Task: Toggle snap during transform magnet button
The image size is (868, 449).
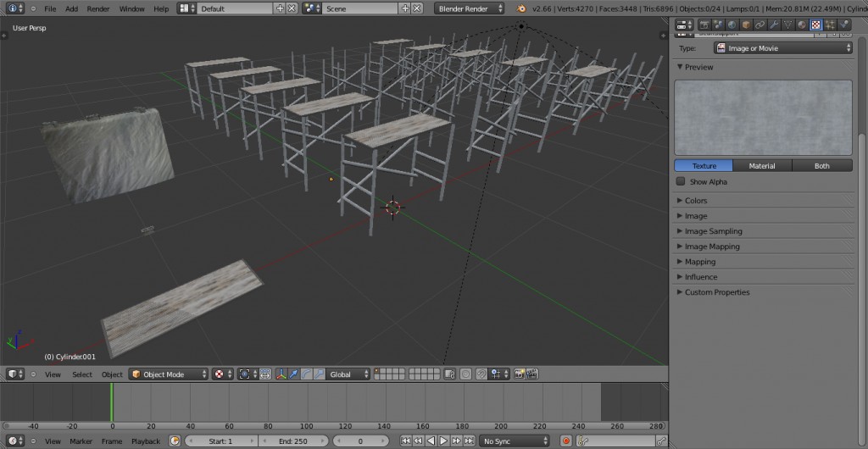Action: pyautogui.click(x=481, y=374)
